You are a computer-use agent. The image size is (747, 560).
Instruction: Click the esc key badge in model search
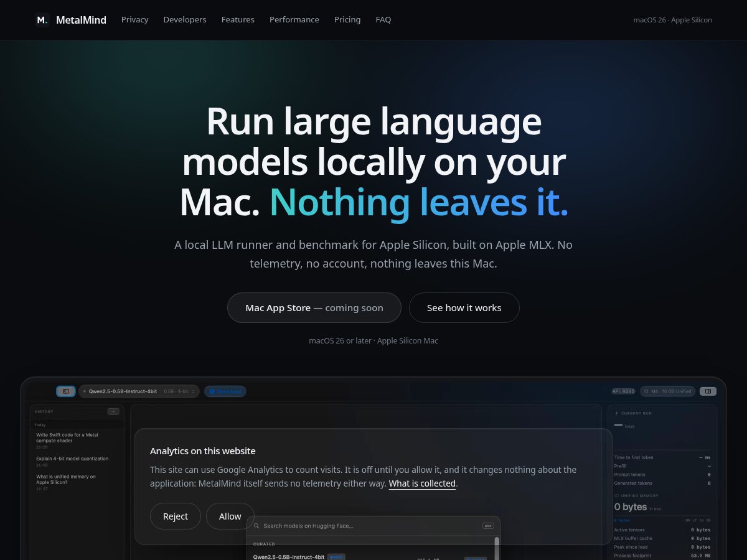click(x=488, y=526)
